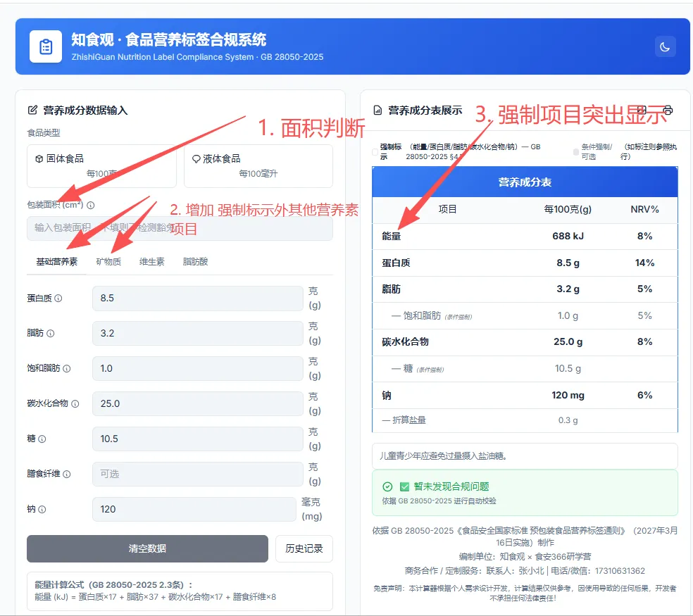693x616 pixels.
Task: Click the print icon above the nutrition table
Action: (668, 110)
